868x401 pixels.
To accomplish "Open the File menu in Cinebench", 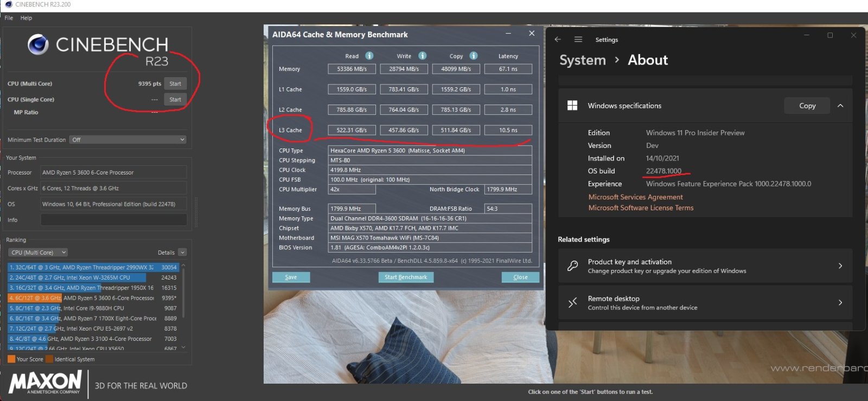I will (9, 18).
